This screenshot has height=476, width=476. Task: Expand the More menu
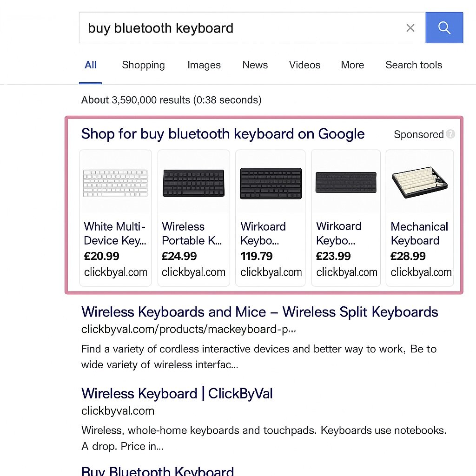(x=352, y=65)
